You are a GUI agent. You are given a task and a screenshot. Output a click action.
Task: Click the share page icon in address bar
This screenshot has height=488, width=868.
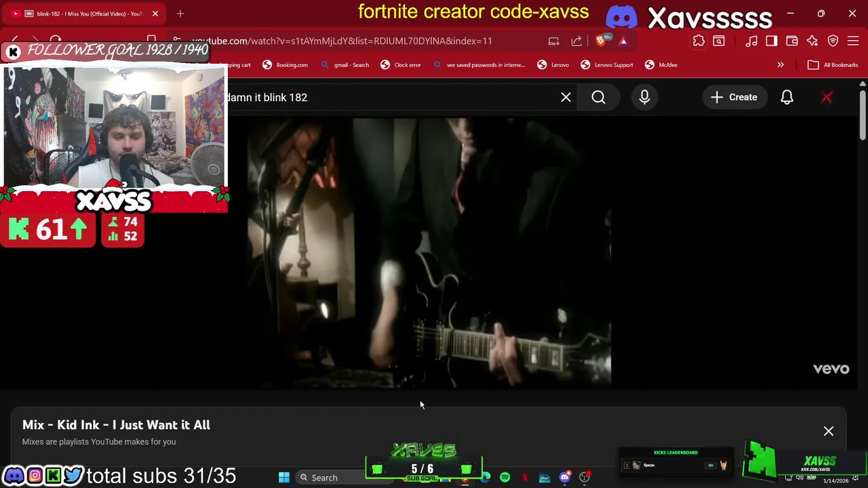pos(576,41)
